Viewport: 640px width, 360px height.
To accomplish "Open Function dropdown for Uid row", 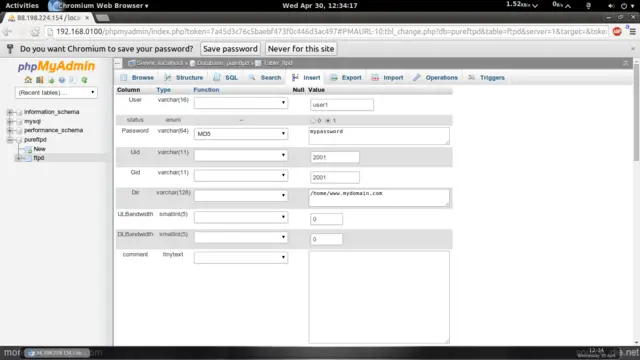I will tap(241, 155).
